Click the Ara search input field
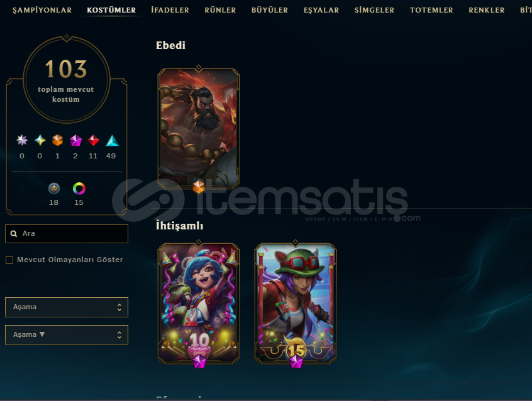 [x=67, y=234]
